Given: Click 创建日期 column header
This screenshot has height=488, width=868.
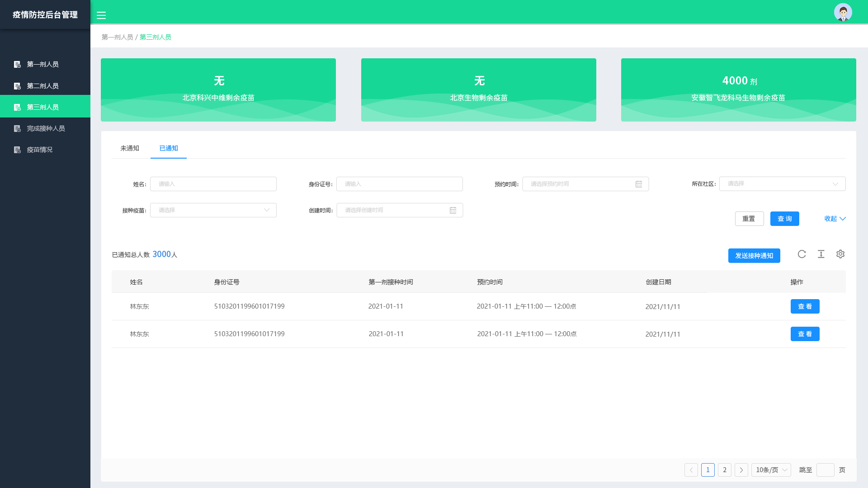Looking at the screenshot, I should point(658,282).
